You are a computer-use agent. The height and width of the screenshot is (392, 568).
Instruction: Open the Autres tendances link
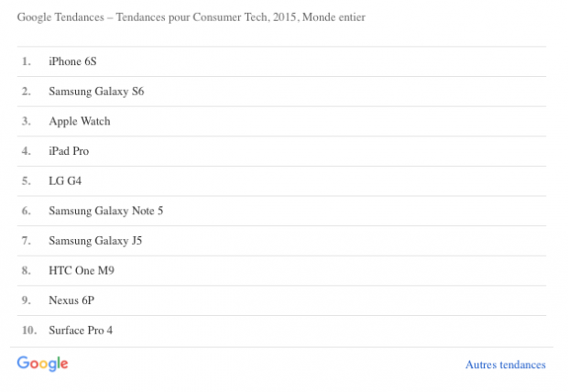pyautogui.click(x=506, y=365)
